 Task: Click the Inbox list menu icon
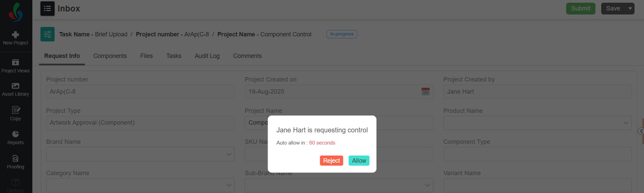click(48, 8)
